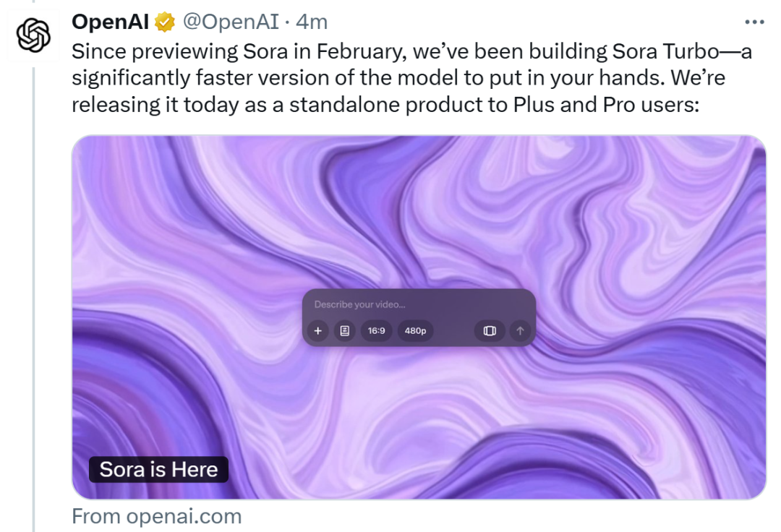Click the "Sora is Here" caption label

point(158,469)
